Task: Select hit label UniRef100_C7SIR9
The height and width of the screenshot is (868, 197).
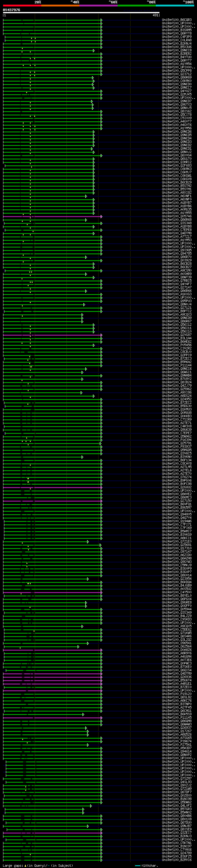Action: (177, 419)
